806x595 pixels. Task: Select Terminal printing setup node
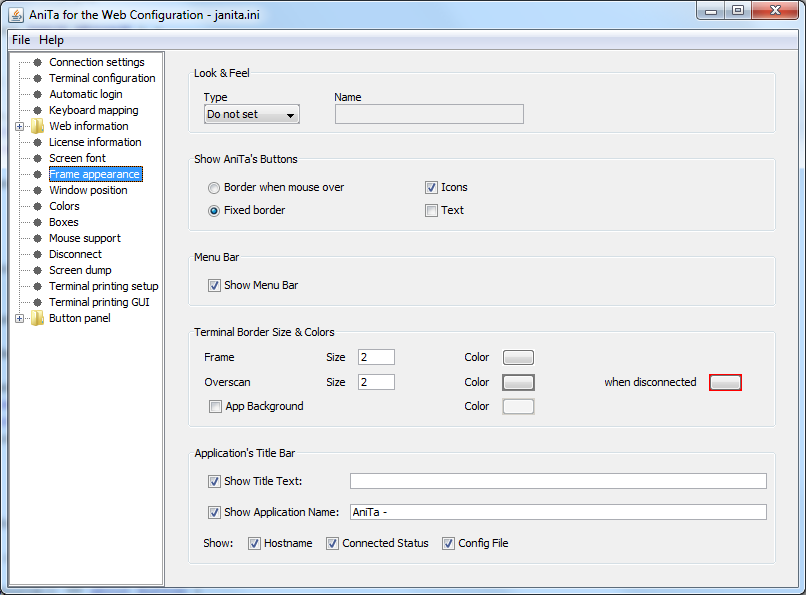pos(103,286)
